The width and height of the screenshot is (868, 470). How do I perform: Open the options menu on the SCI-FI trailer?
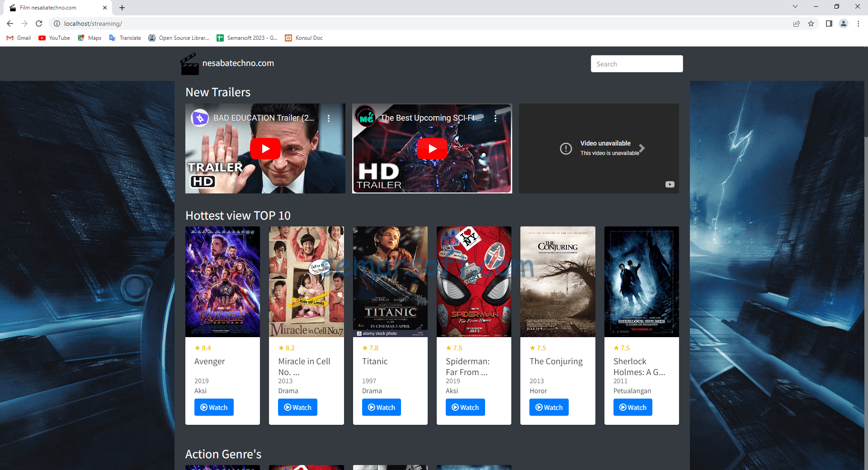click(x=495, y=118)
